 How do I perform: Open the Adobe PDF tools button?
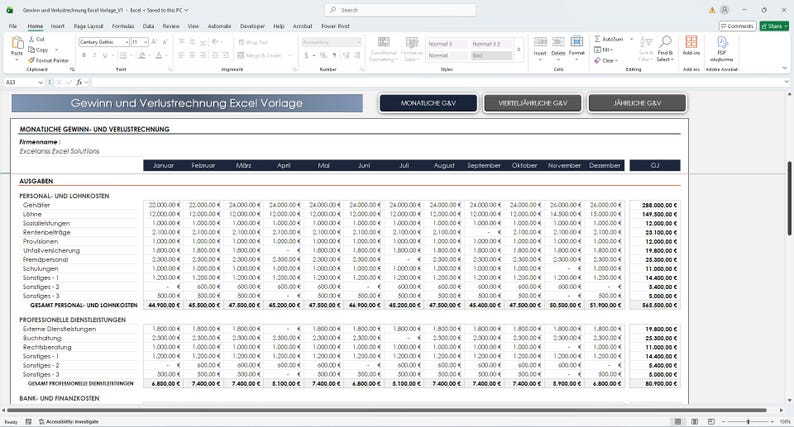pos(722,49)
